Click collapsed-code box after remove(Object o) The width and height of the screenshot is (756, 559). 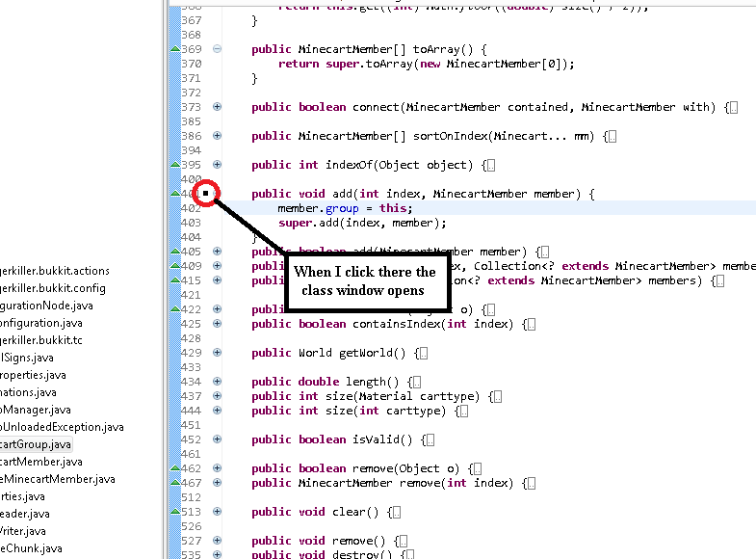(477, 469)
